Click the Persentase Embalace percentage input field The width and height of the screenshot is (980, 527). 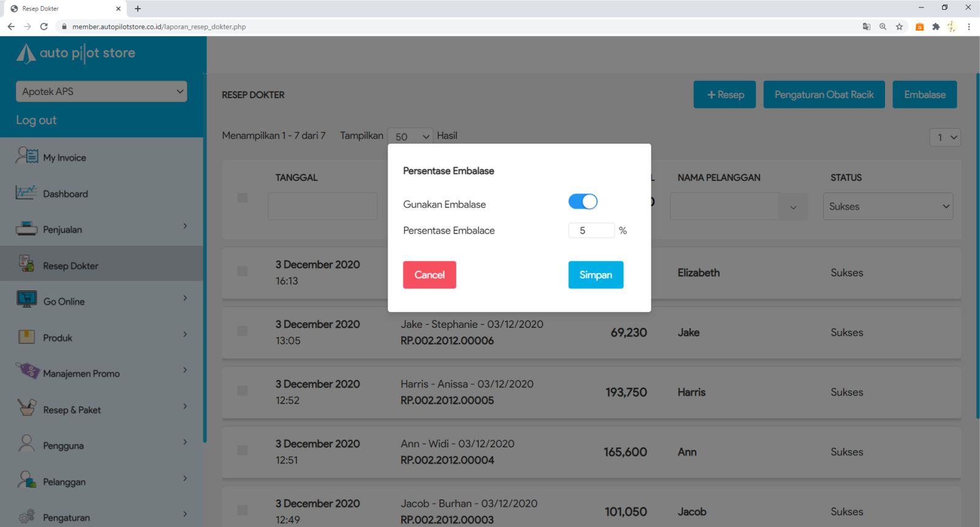coord(591,230)
